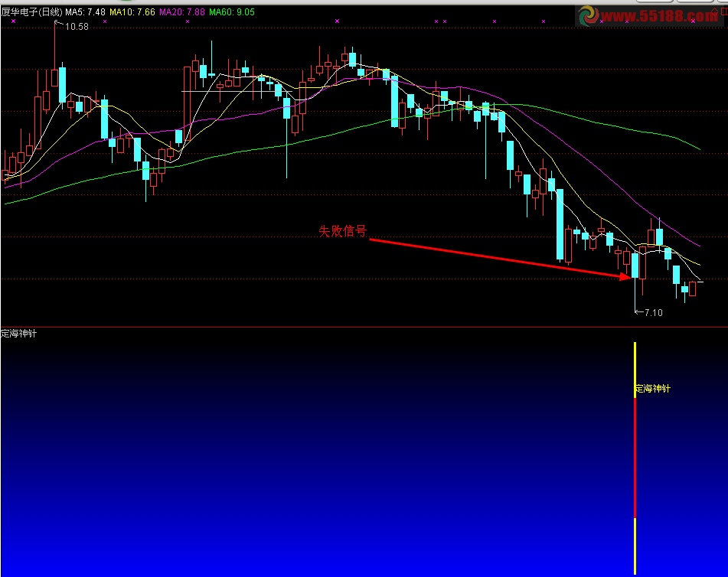728x577 pixels.
Task: Select the MA5: 7.48 indicator label
Action: [86, 12]
